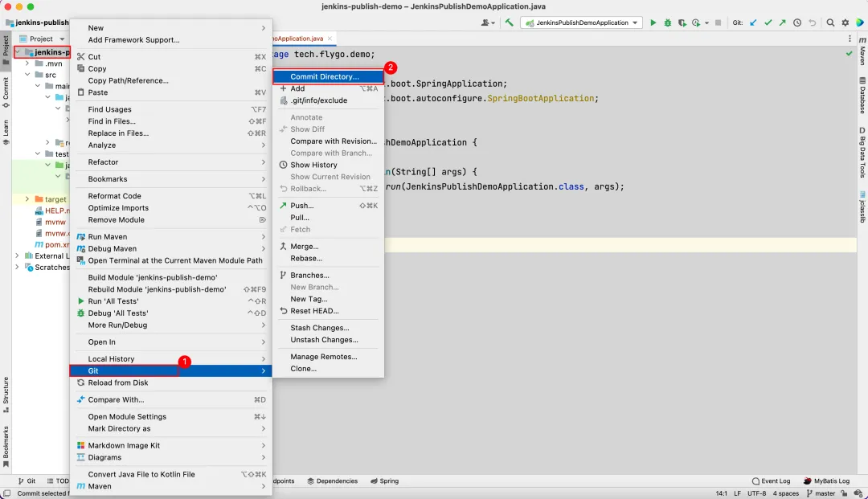Choose Markdown Image Kit menu item
This screenshot has height=499, width=868.
point(170,445)
